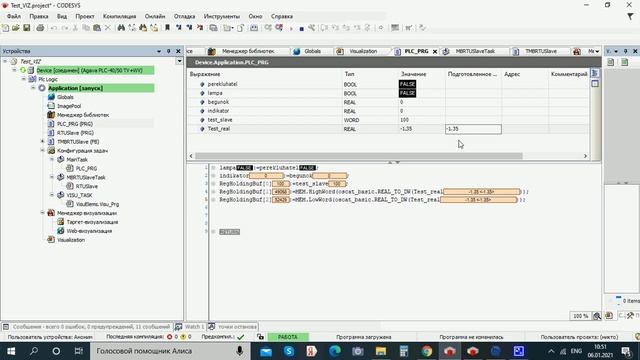Select ImagePool in the device tree
Screen dimensions: 640x360
(69, 106)
